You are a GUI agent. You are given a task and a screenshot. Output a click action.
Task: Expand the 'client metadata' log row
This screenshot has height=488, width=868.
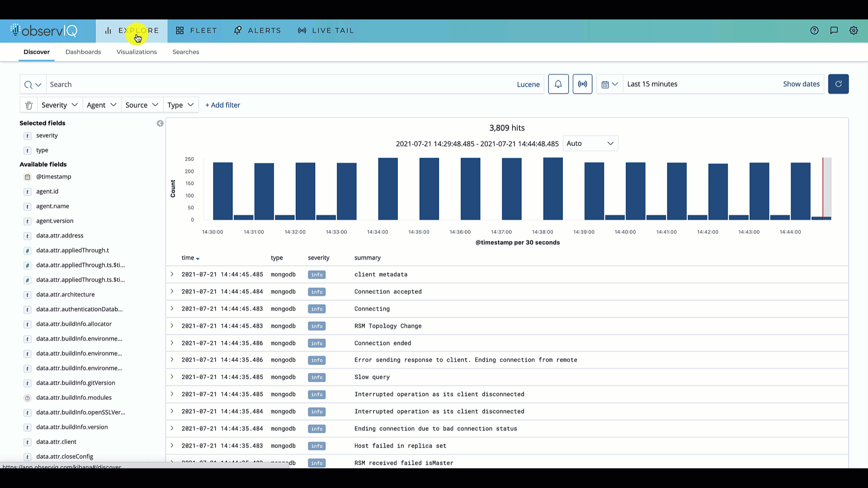point(172,274)
